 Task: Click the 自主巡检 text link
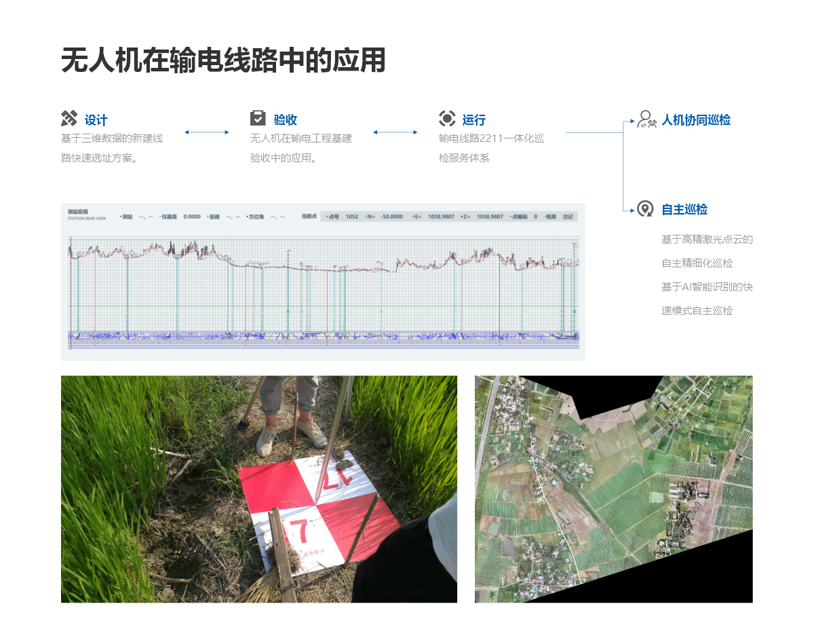tap(685, 210)
